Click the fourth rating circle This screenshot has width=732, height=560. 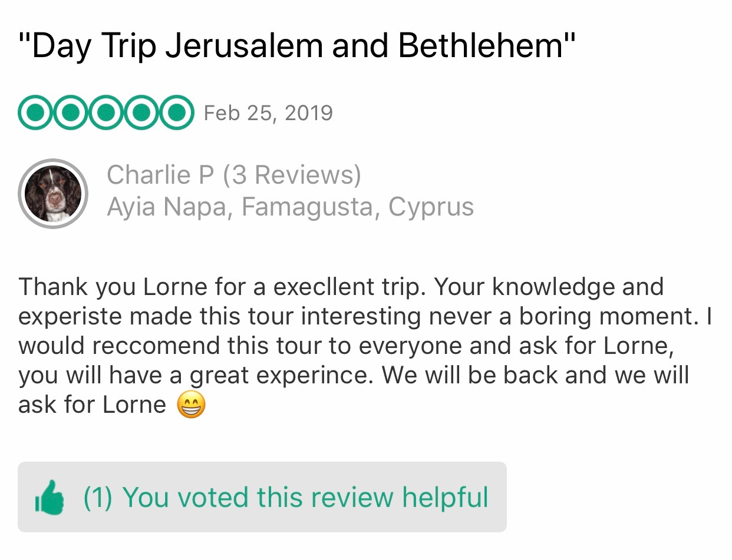pos(141,112)
